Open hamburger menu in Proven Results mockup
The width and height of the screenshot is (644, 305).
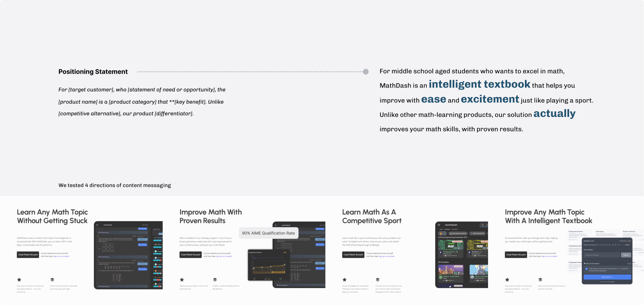pyautogui.click(x=276, y=225)
